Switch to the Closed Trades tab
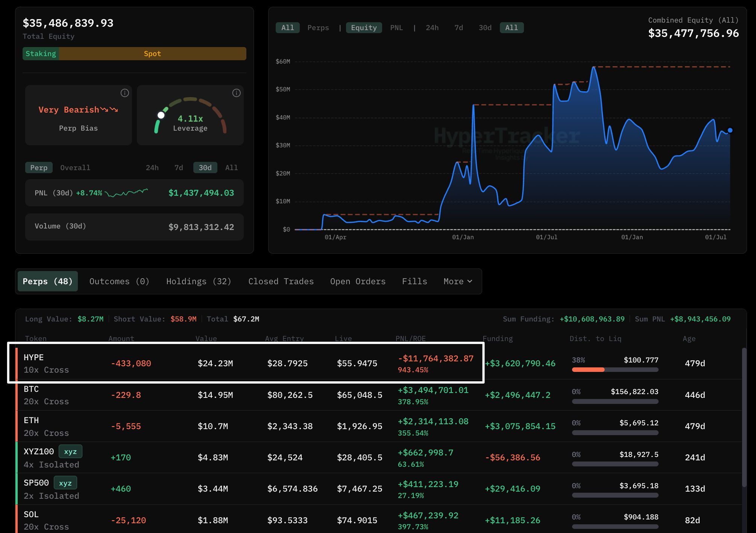 tap(281, 281)
